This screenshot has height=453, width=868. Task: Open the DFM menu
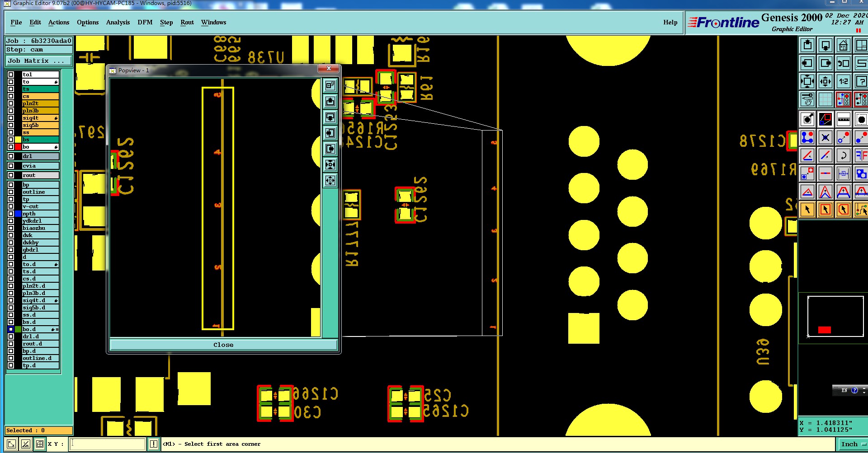145,22
